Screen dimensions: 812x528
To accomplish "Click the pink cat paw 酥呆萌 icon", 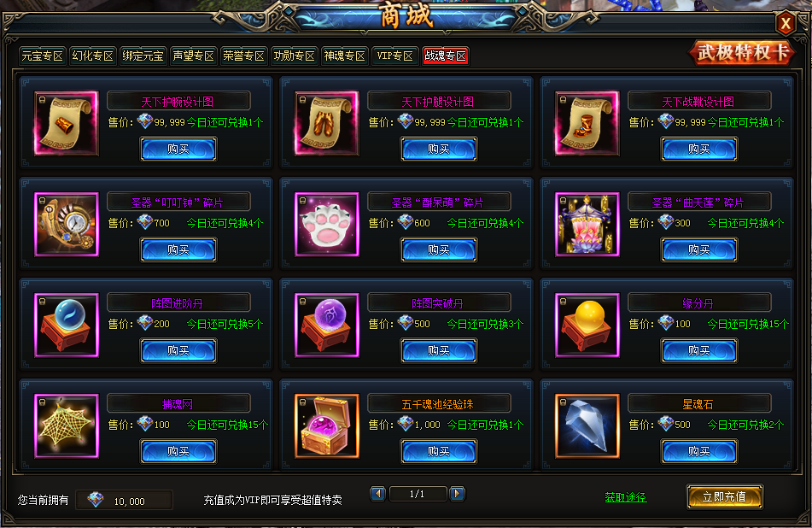I will 327,225.
